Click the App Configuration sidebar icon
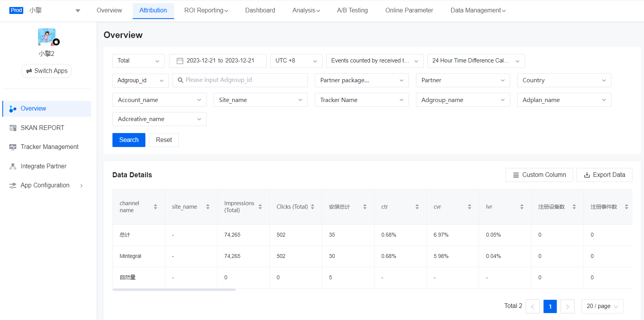644x320 pixels. coord(13,185)
